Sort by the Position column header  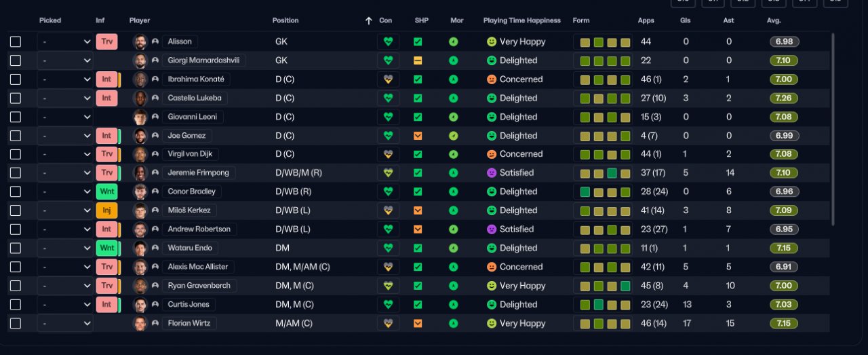[285, 20]
